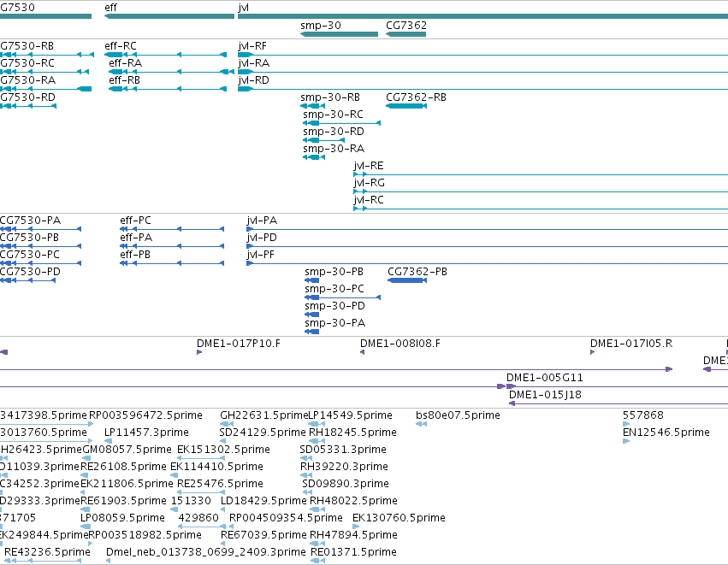The image size is (728, 565).
Task: Select EST EK151302.5prime
Action: [202, 459]
